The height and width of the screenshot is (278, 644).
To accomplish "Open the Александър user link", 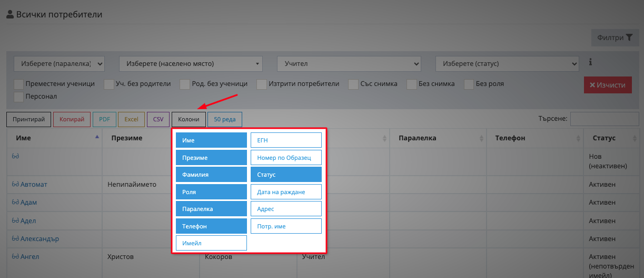I will tap(39, 238).
